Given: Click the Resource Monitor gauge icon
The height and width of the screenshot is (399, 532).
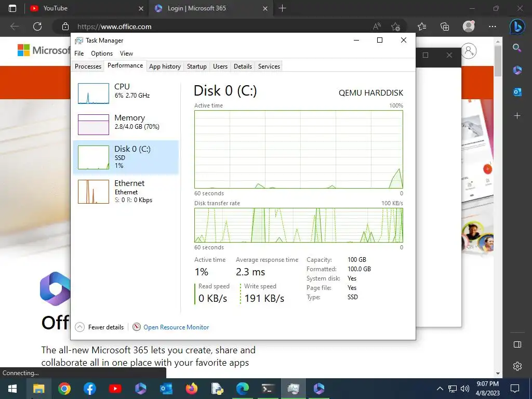Looking at the screenshot, I should tap(137, 327).
